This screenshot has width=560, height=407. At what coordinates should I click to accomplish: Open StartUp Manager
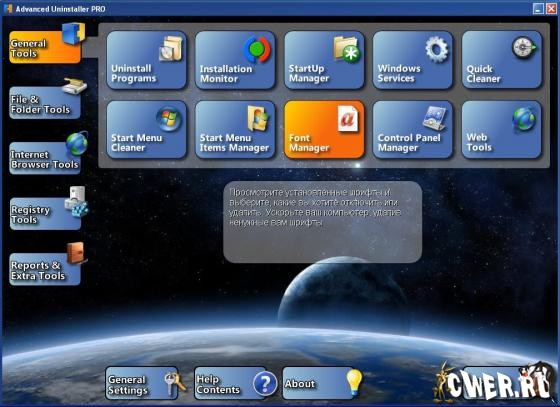324,60
